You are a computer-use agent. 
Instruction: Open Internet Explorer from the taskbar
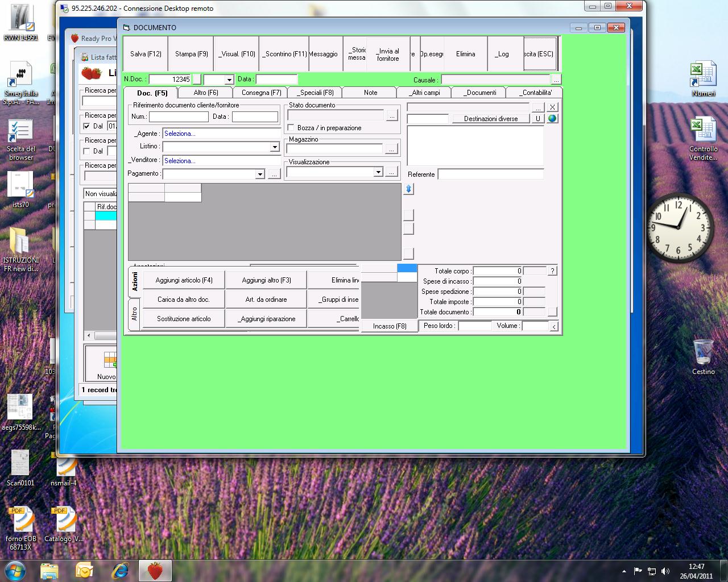[119, 570]
